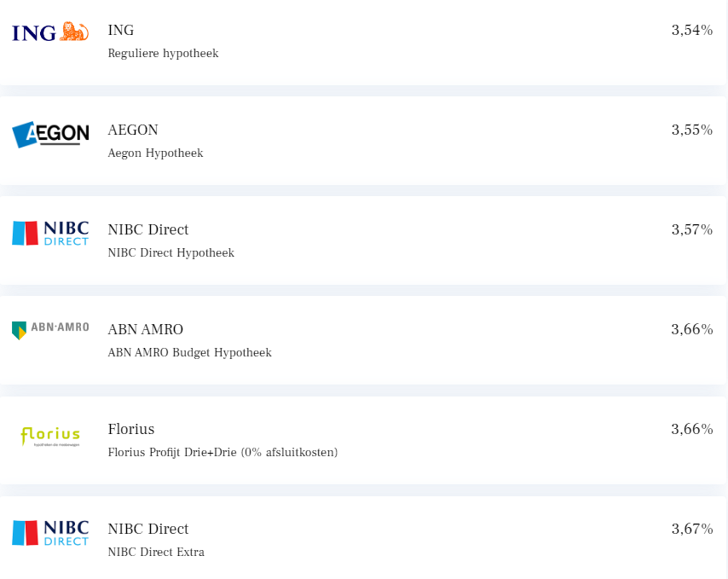728x579 pixels.
Task: Click the 3,55% AEGON rate
Action: (692, 130)
